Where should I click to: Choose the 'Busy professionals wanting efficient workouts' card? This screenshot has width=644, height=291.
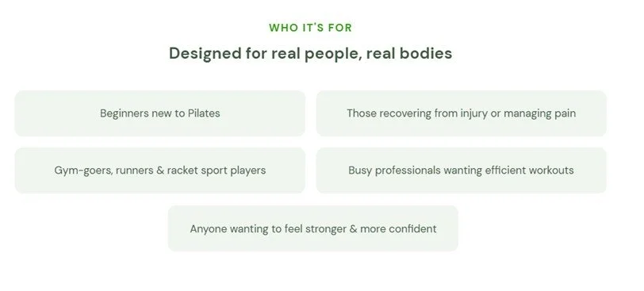(462, 170)
